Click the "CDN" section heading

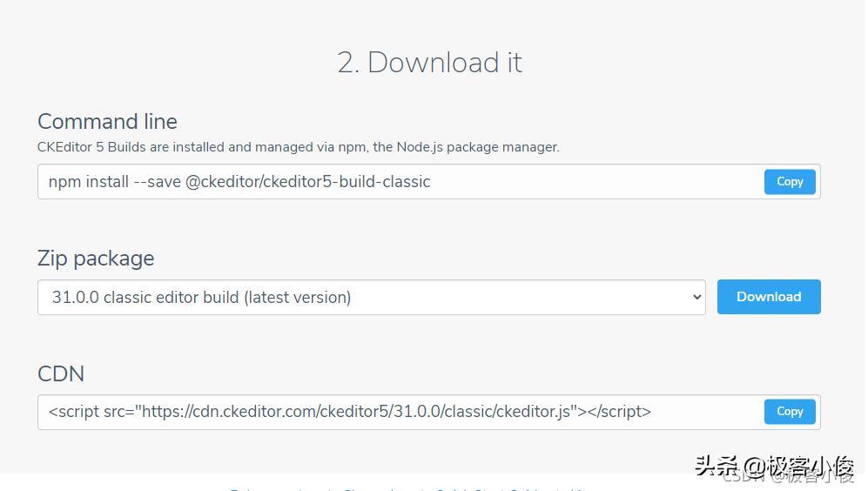[61, 373]
